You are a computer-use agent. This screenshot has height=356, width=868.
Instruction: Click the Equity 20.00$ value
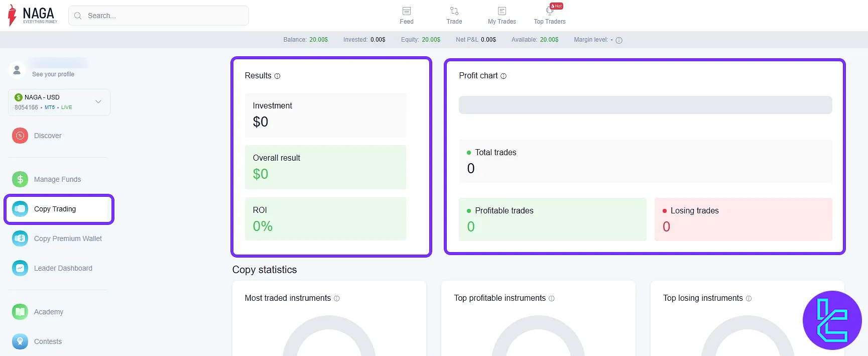(431, 40)
